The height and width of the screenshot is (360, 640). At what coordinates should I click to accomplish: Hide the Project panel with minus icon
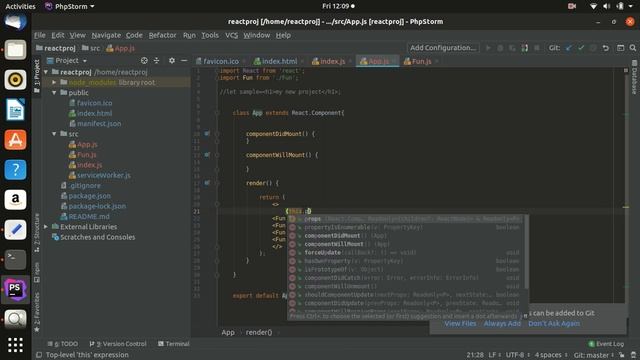[184, 60]
